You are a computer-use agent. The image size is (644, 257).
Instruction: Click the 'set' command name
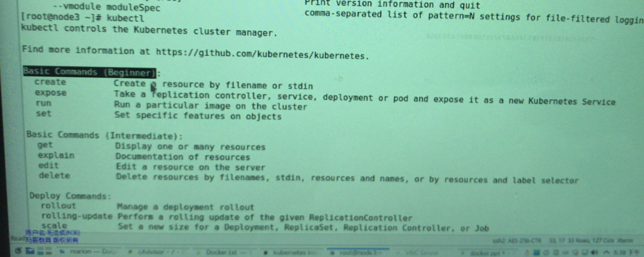click(44, 114)
